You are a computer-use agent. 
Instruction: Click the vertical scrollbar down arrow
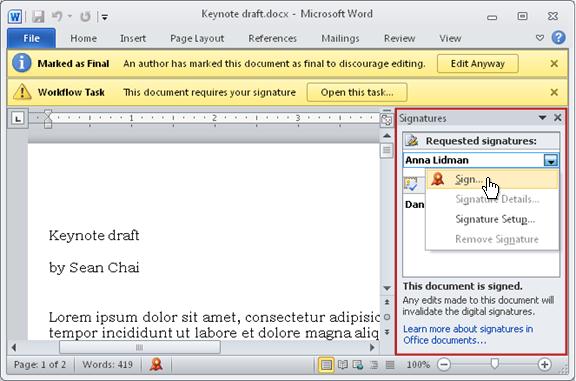coord(387,288)
